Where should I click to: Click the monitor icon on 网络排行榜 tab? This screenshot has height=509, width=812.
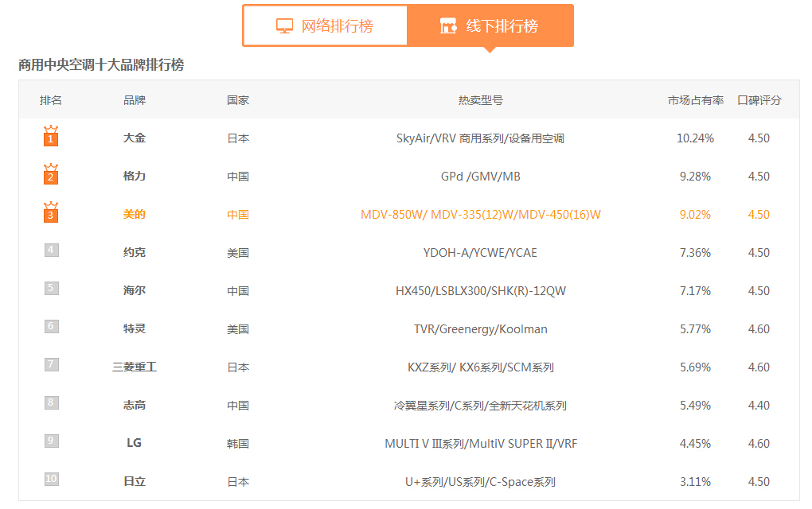(284, 25)
